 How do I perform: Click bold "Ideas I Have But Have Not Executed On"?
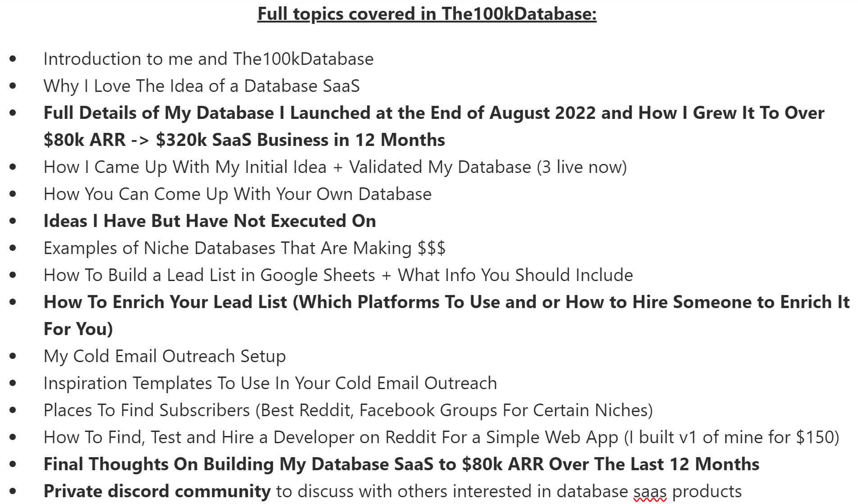(209, 221)
